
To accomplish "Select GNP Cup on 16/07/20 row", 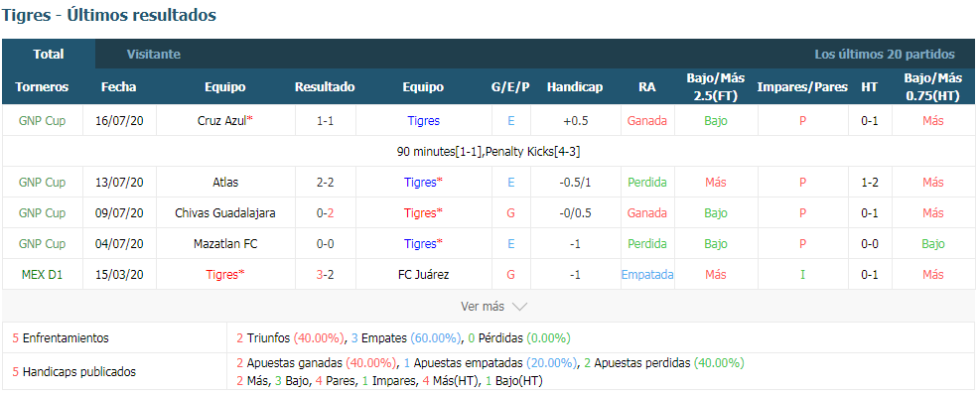I will 42,121.
